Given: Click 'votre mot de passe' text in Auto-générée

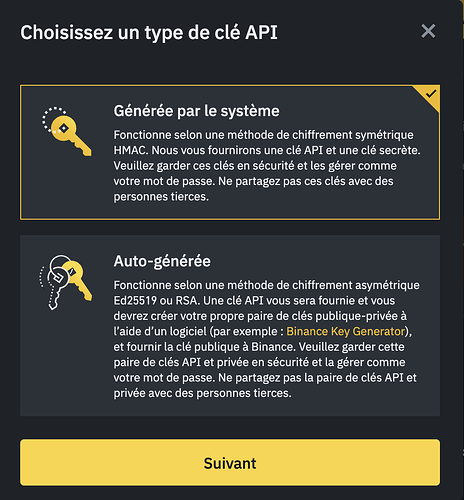Looking at the screenshot, I should 164,378.
